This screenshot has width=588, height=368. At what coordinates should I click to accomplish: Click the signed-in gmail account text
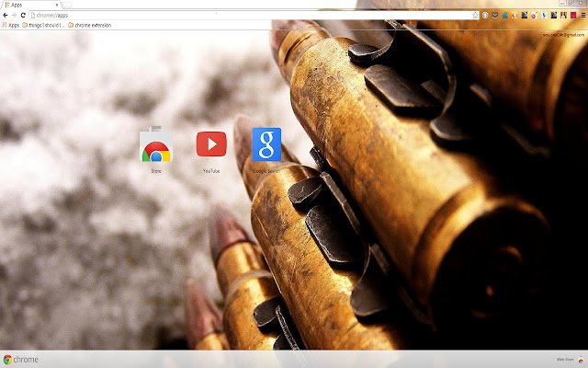point(563,35)
